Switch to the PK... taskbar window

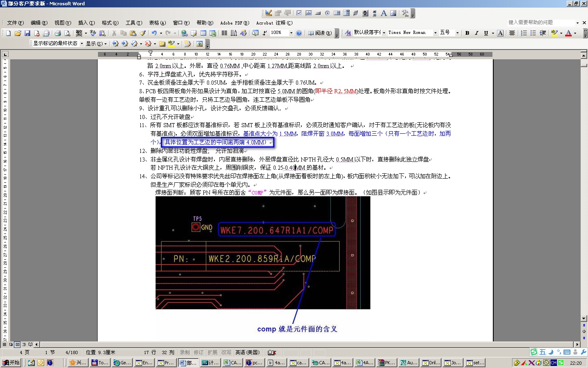(x=387, y=363)
